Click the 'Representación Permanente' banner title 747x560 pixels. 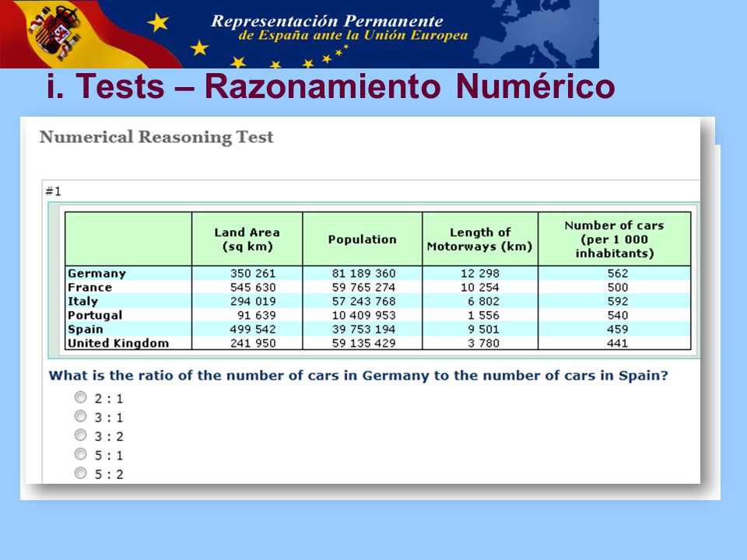327,21
